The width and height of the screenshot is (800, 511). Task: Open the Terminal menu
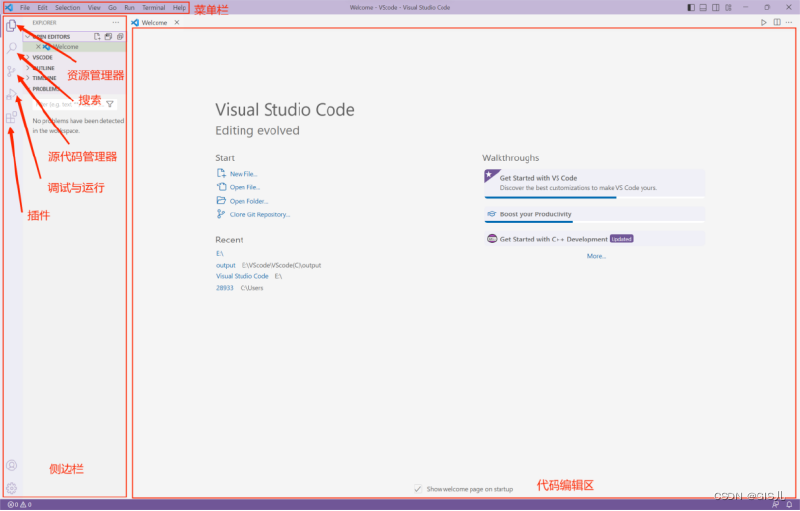[154, 8]
